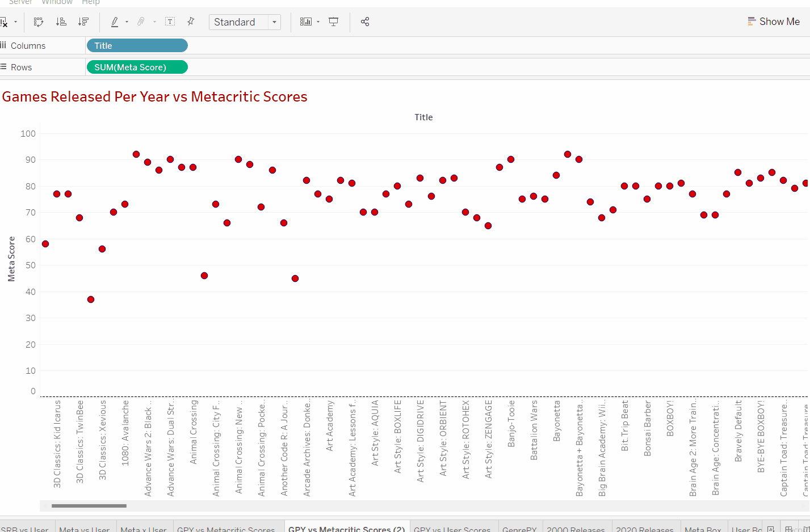
Task: Click the Art Style: AQUIA axis label
Action: [x=375, y=433]
